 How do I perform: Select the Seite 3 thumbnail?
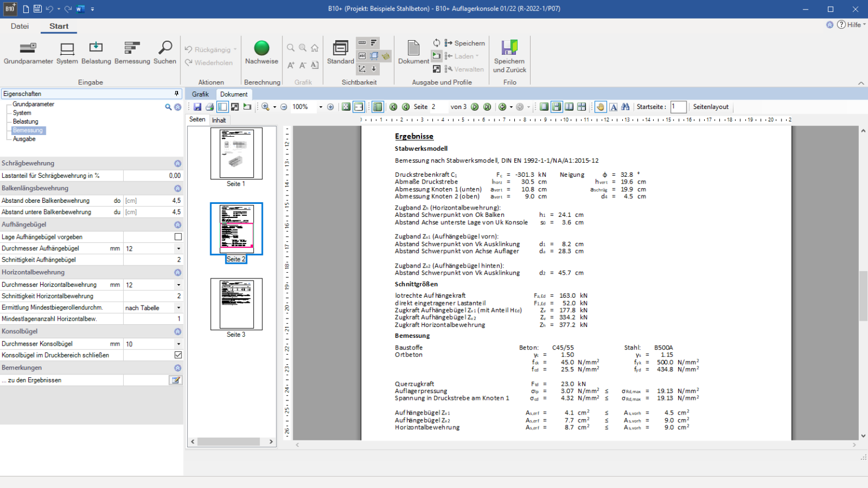236,304
